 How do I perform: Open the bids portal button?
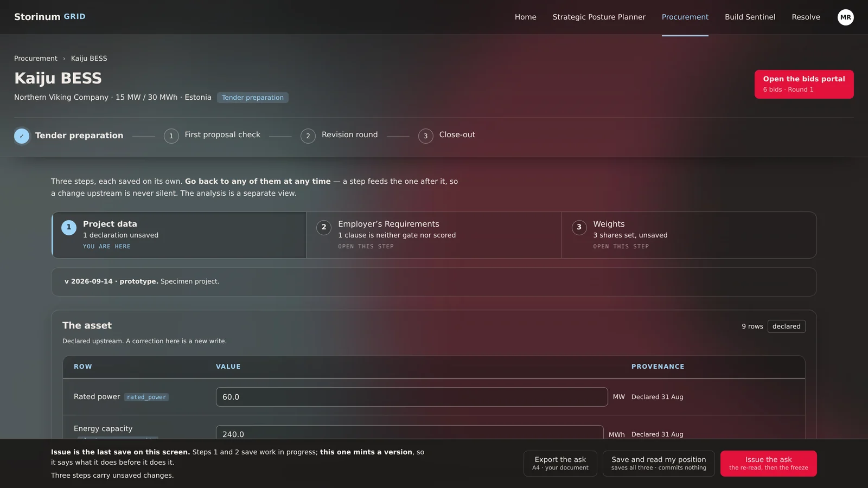(804, 84)
